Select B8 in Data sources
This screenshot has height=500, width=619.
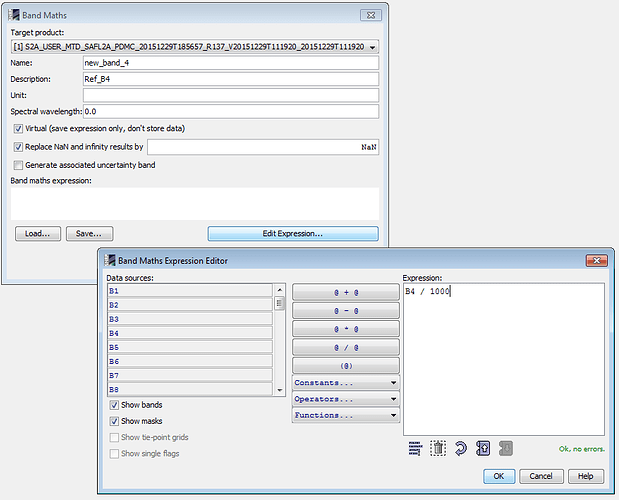click(x=190, y=390)
